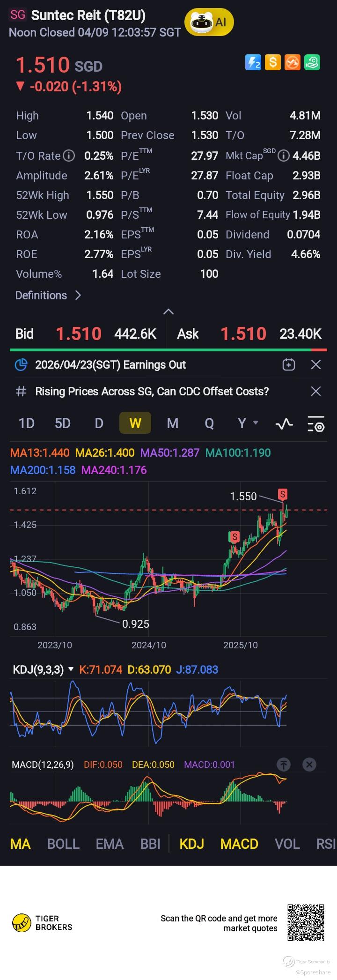
Task: Tap the Bid price 1.510
Action: coord(79,334)
